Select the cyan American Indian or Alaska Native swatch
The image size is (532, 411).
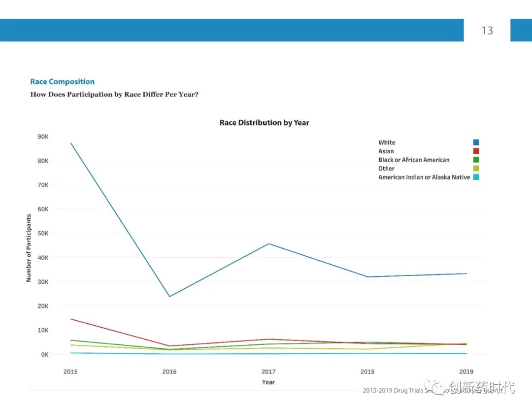[476, 177]
